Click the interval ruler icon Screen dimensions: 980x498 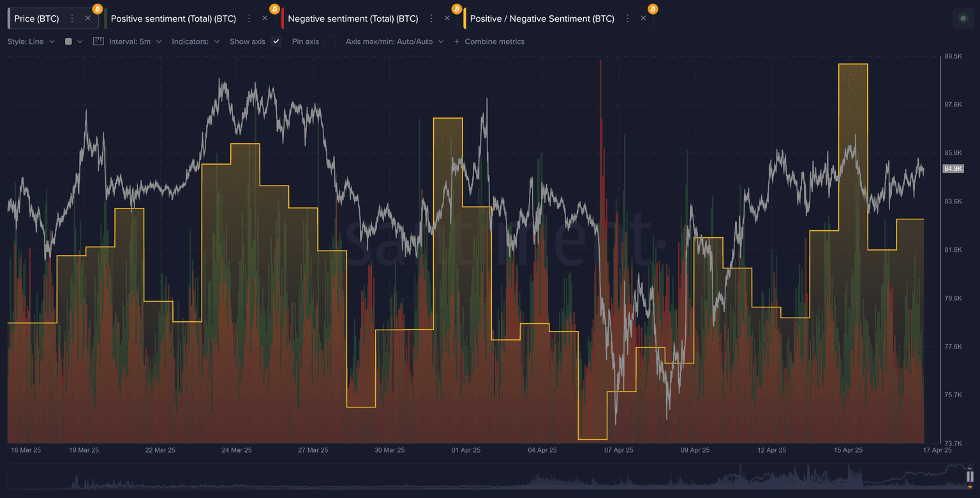(98, 41)
